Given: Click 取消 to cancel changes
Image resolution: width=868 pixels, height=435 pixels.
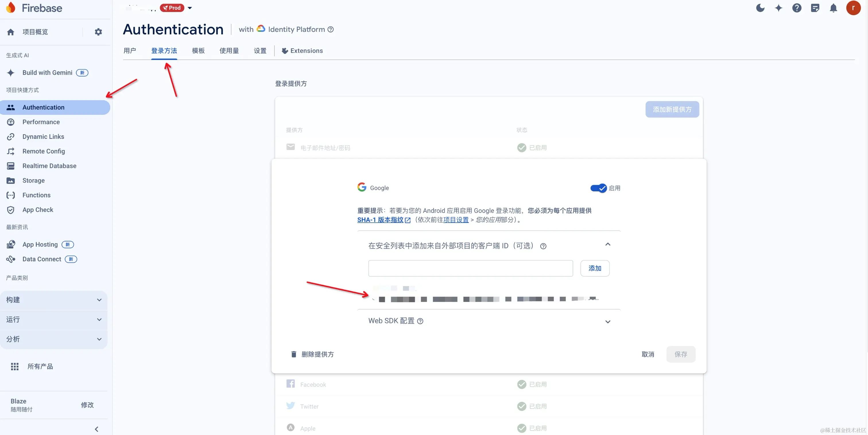Looking at the screenshot, I should tap(648, 354).
